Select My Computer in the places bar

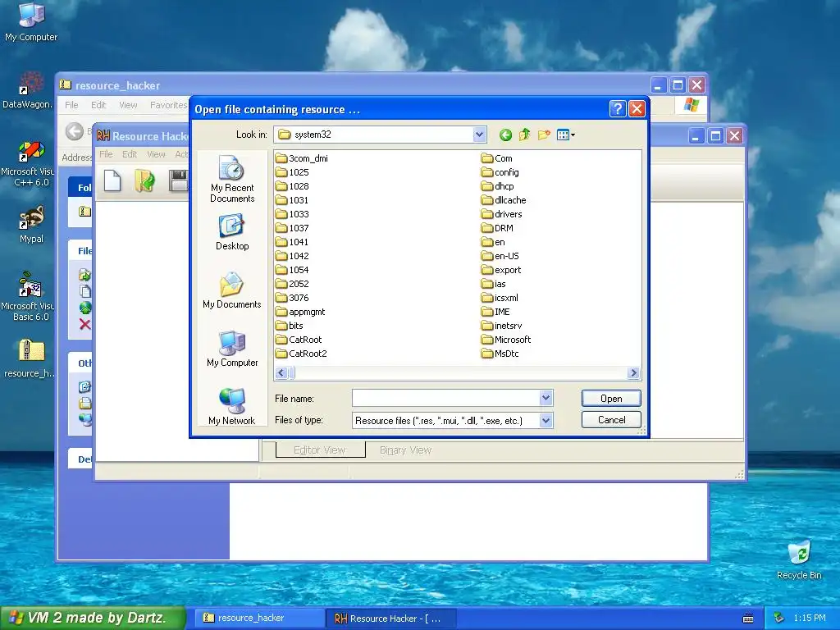pyautogui.click(x=232, y=349)
